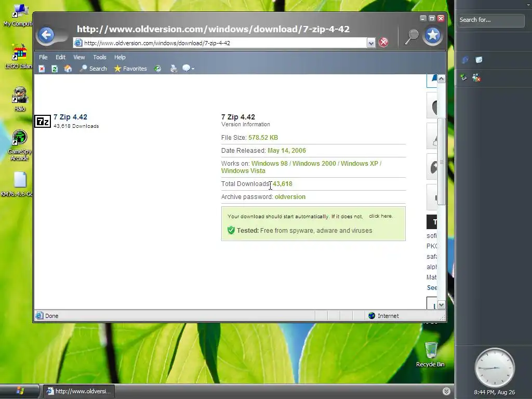Click the messenger people icon with red X
The image size is (532, 399).
click(476, 77)
